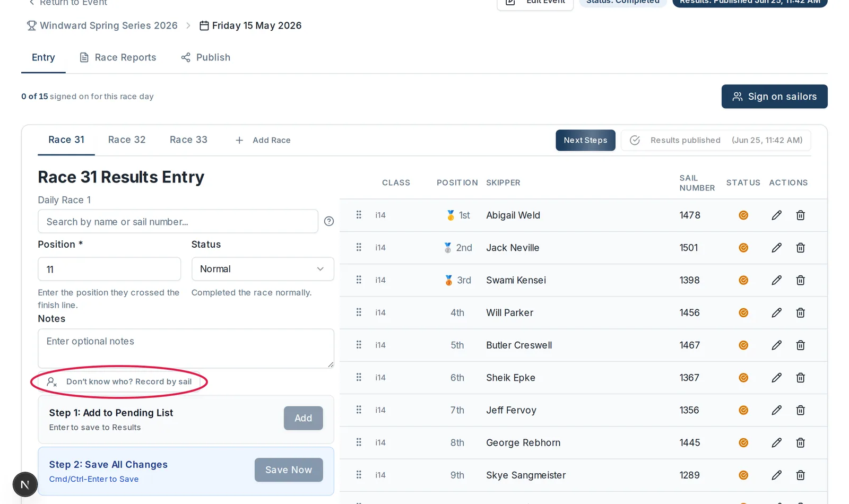This screenshot has height=504, width=849.
Task: Edit Jeff Fervoy's result entry
Action: click(x=776, y=410)
